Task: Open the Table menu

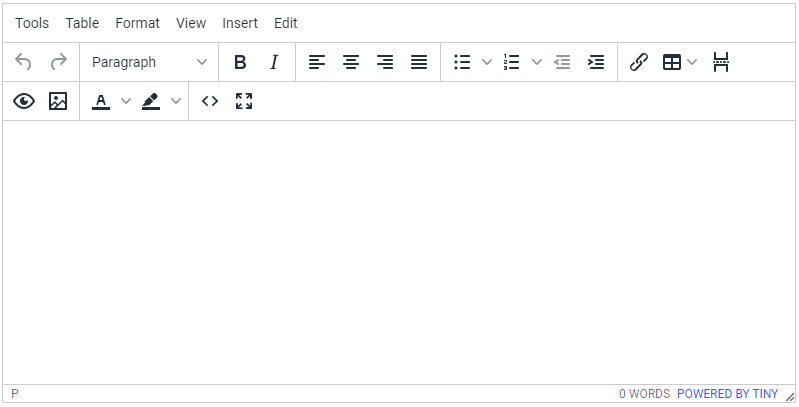Action: click(82, 23)
